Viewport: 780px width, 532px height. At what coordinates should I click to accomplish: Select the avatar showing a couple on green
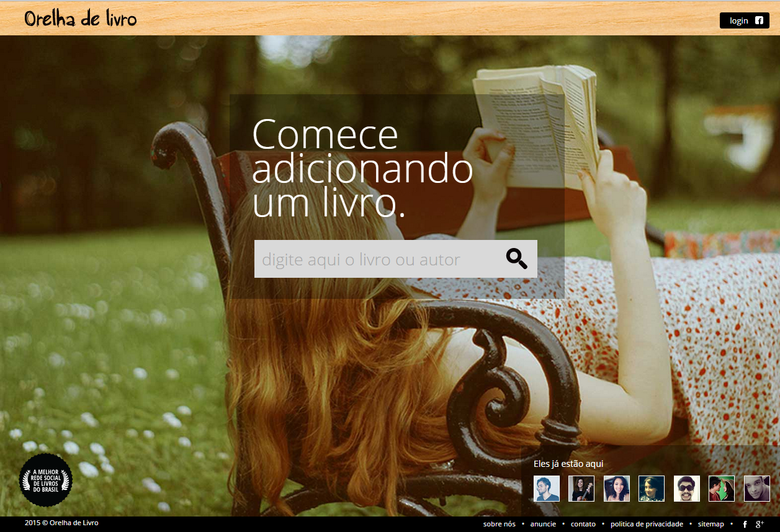[722, 489]
